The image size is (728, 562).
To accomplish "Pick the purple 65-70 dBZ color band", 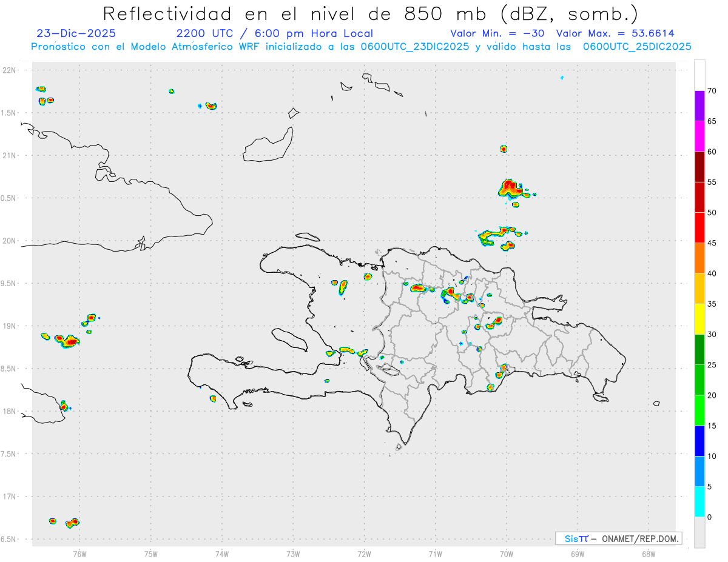I will pyautogui.click(x=699, y=106).
